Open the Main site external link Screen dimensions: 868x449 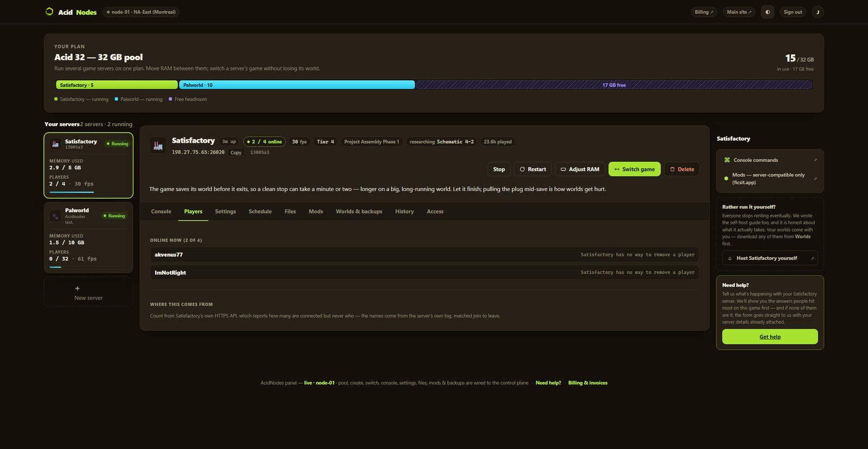coord(739,12)
